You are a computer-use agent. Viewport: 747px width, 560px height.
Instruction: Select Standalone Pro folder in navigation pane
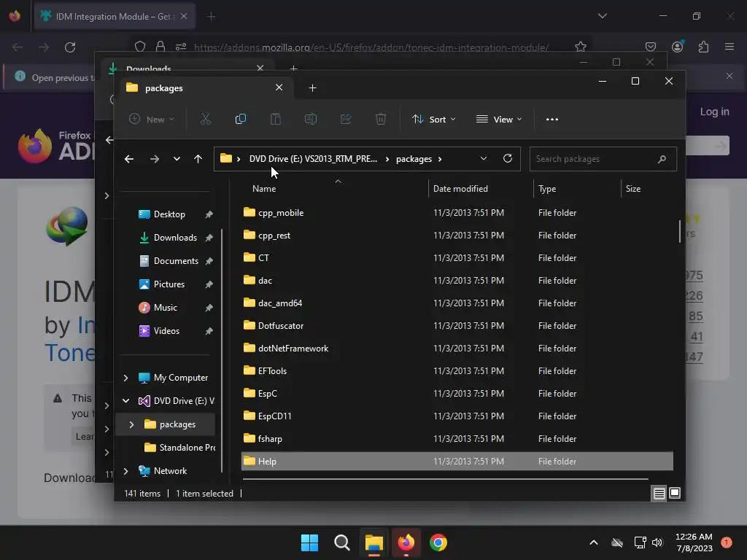tap(180, 448)
